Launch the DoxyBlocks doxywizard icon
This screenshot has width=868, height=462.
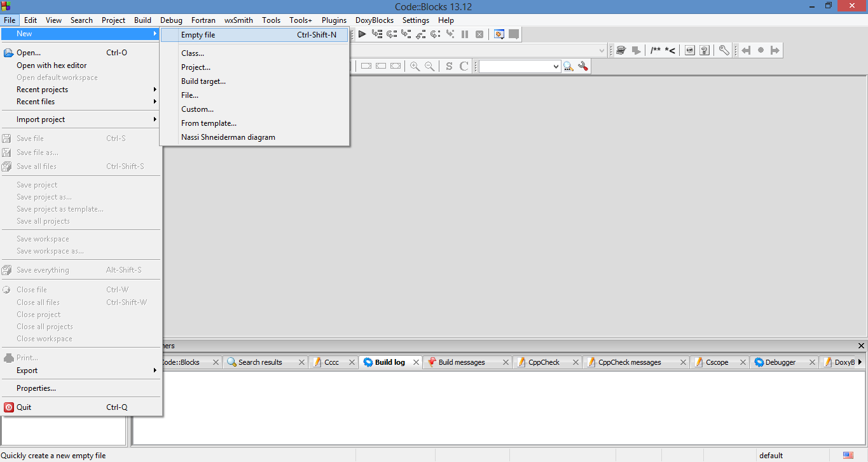(x=621, y=50)
